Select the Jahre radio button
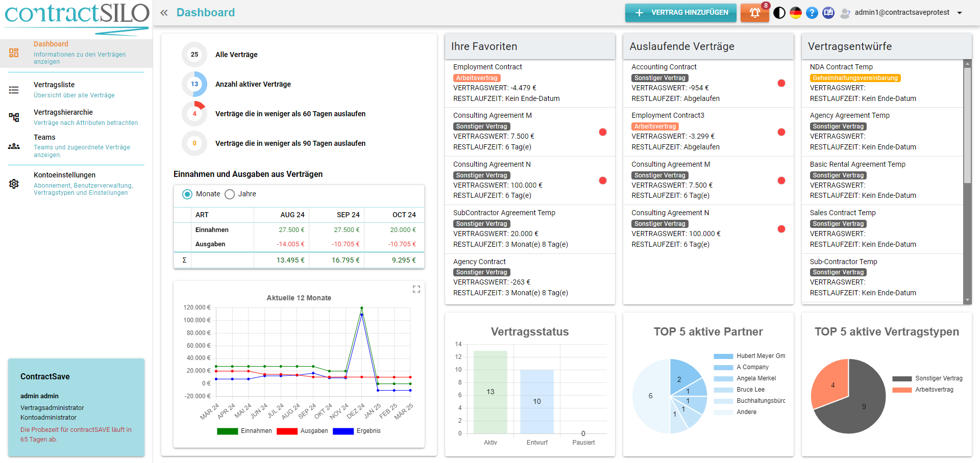The height and width of the screenshot is (463, 980). point(230,194)
